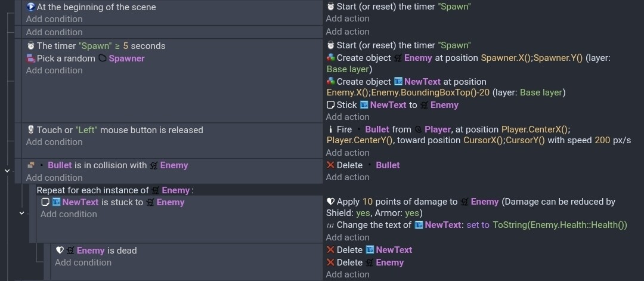644x281 pixels.
Task: Click the Enemy is dead shield icon
Action: pyautogui.click(x=60, y=251)
